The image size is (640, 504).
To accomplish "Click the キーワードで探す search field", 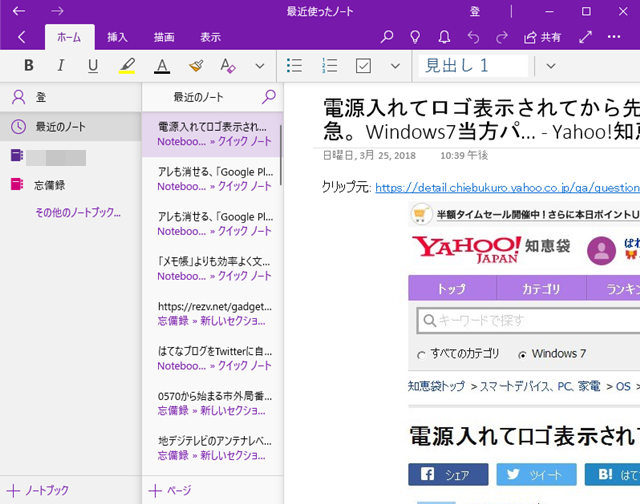I will (528, 320).
